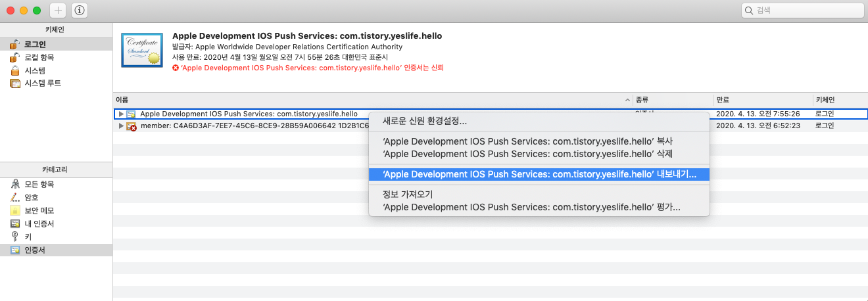
Task: Click the 사용 만료 expiry line
Action: point(280,57)
